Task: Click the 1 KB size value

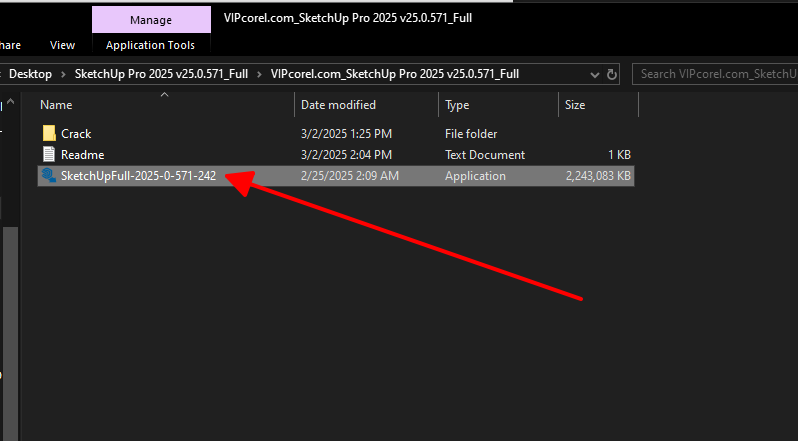Action: pos(619,155)
